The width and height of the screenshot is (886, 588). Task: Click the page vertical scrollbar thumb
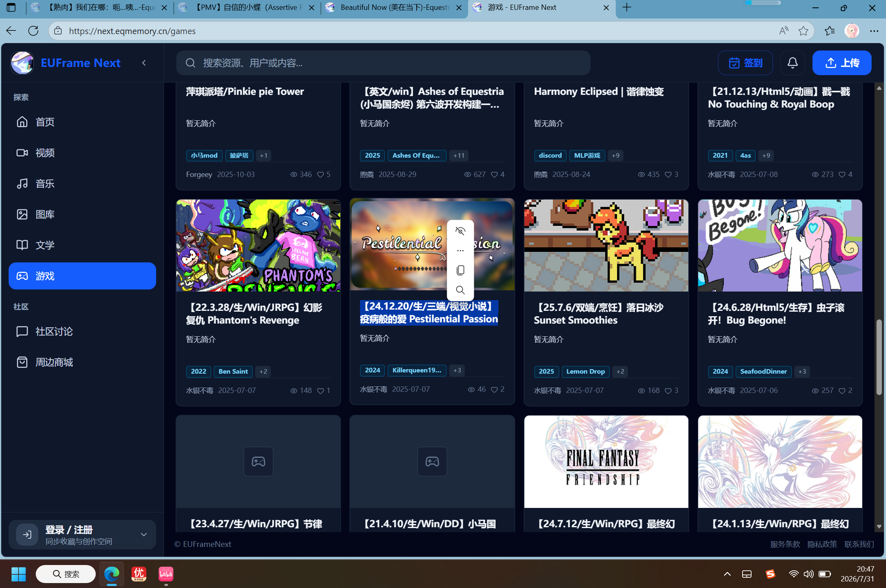(879, 357)
